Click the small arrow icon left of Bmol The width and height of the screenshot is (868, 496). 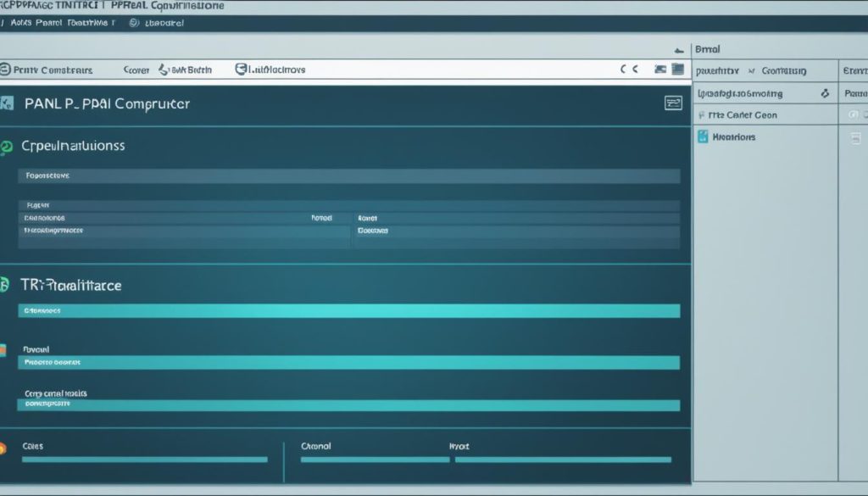tap(679, 50)
